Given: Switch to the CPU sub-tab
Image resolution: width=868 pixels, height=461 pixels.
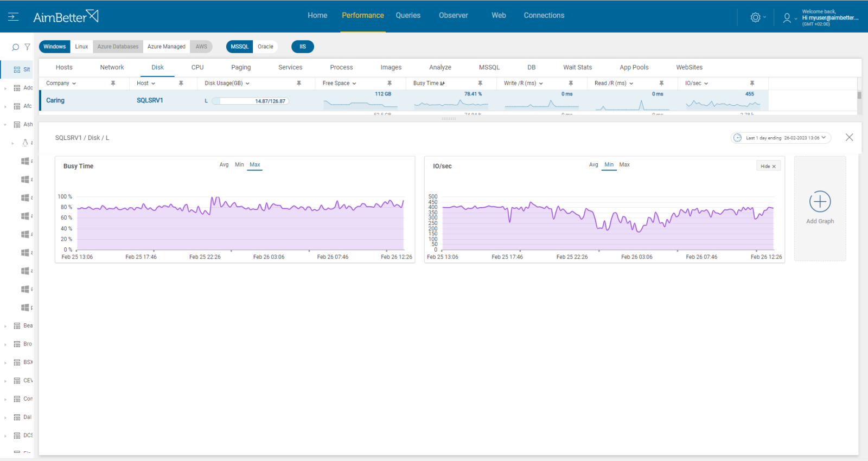Looking at the screenshot, I should coord(197,68).
